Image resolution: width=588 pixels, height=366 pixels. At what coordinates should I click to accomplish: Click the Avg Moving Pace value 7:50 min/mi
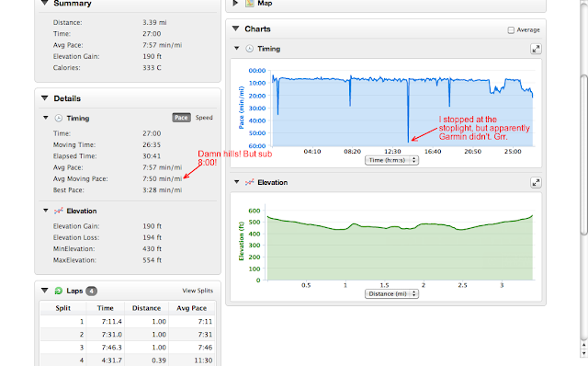click(162, 178)
